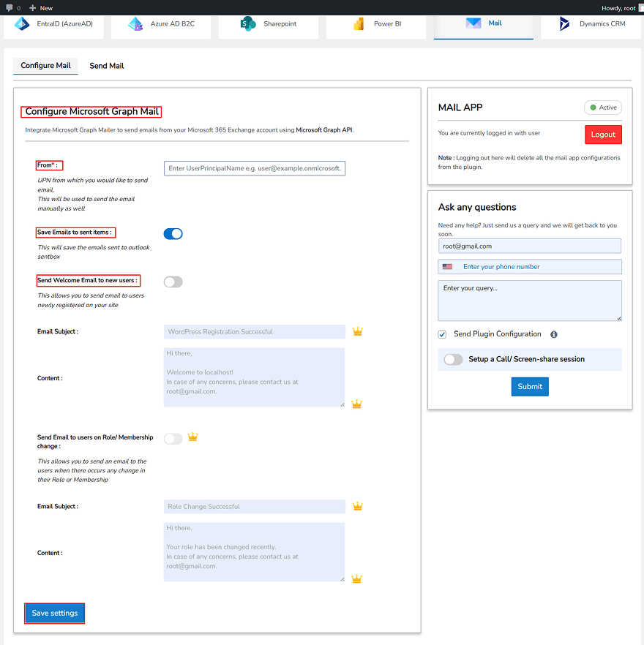This screenshot has width=644, height=645.
Task: Enable Send Welcome Email to new users toggle
Action: click(173, 282)
